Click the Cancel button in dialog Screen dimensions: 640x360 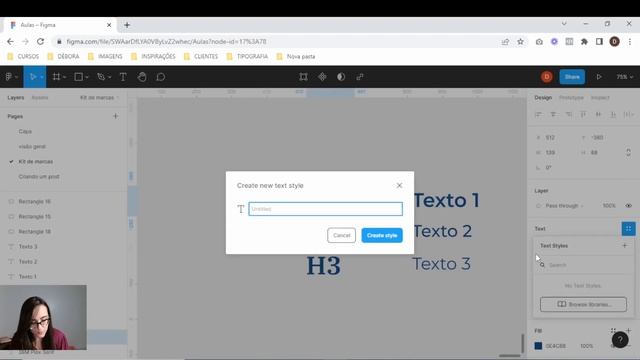(x=342, y=235)
